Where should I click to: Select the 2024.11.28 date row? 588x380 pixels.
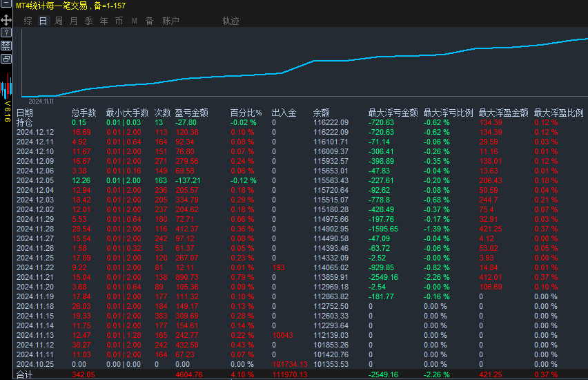pos(35,229)
